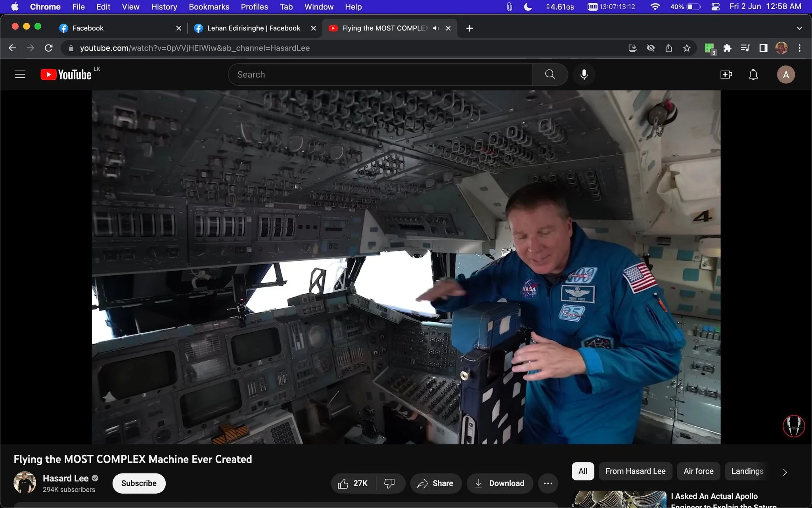The height and width of the screenshot is (508, 812).
Task: Open the media control playlist icon
Action: [745, 48]
